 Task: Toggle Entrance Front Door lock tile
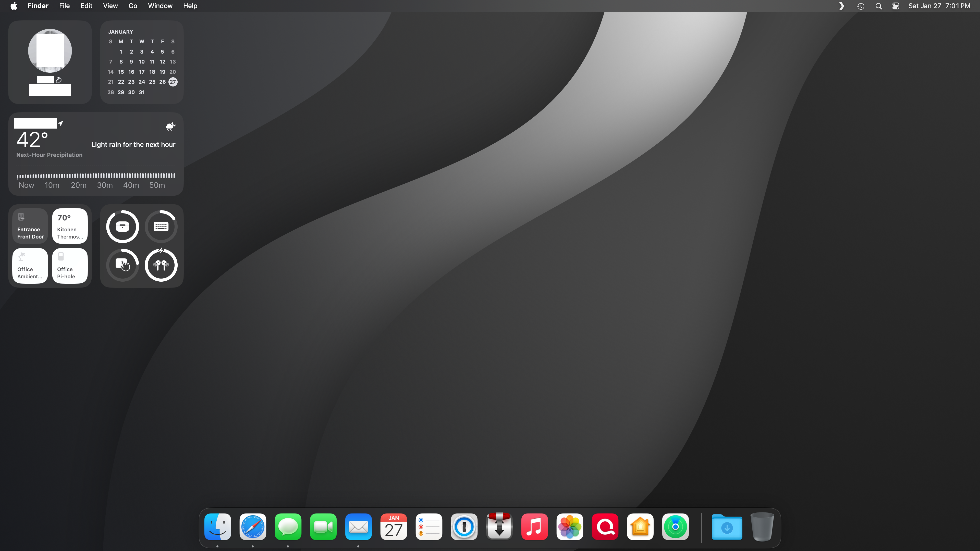click(30, 226)
